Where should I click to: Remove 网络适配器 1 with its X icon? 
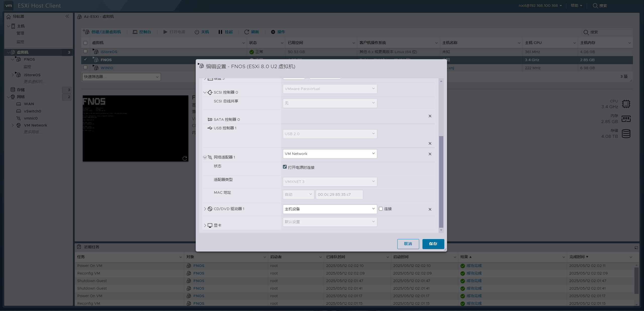(430, 154)
